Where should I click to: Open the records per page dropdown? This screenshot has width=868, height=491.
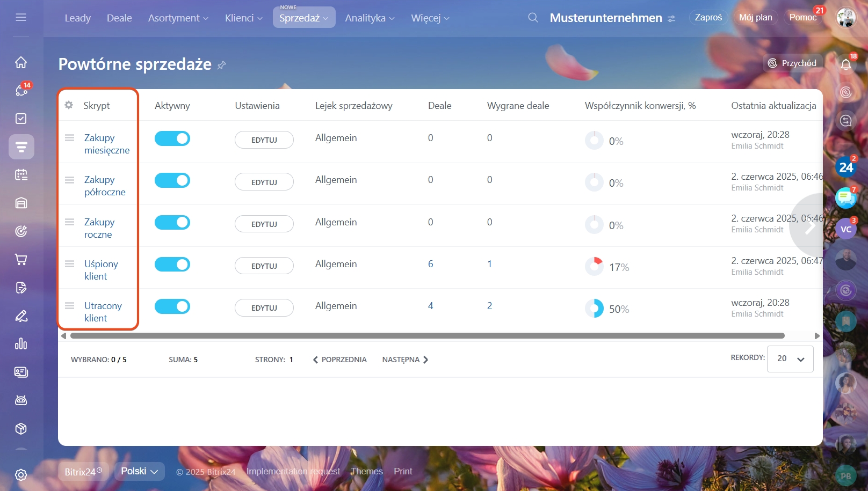point(790,358)
